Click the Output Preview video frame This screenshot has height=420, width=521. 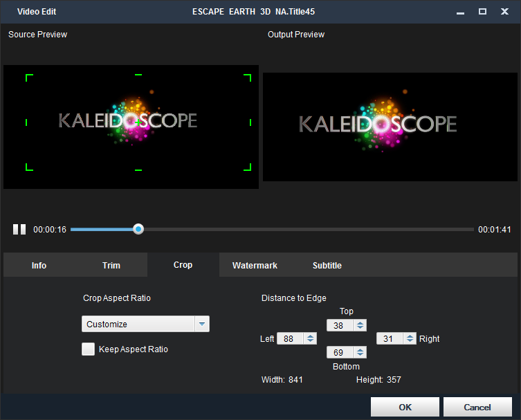click(390, 127)
